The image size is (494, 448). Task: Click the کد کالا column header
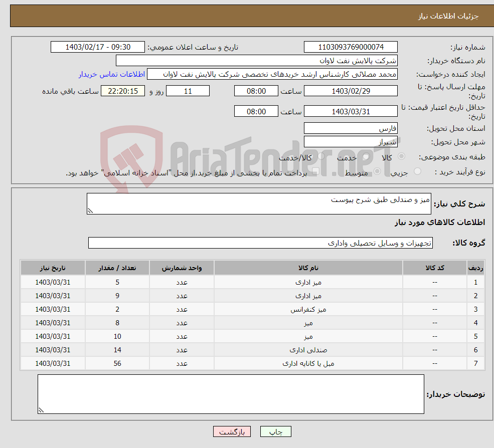click(x=435, y=268)
